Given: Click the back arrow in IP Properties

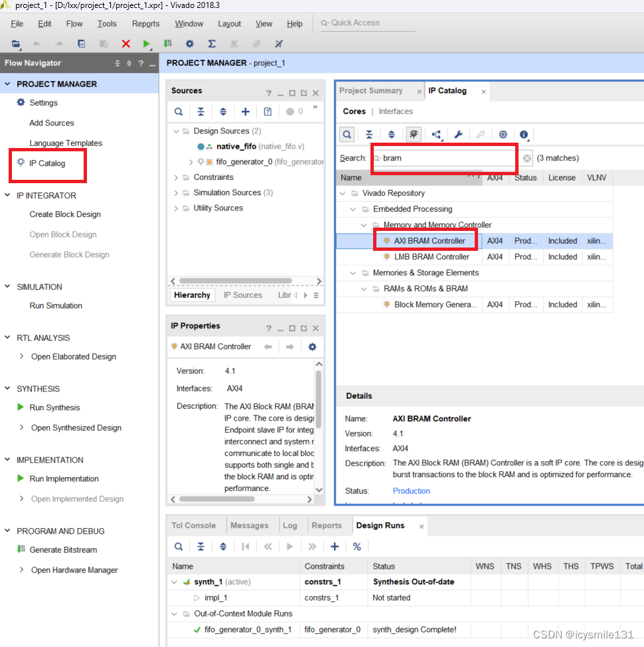Looking at the screenshot, I should [x=268, y=346].
